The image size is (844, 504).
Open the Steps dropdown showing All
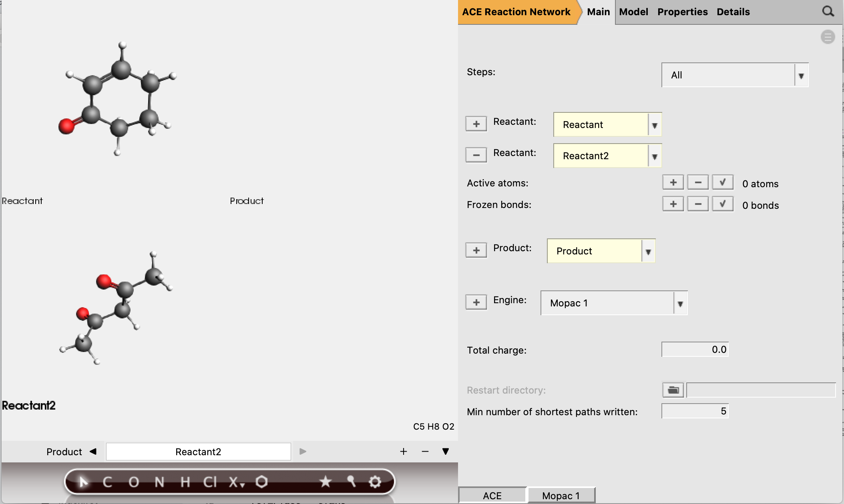[800, 75]
